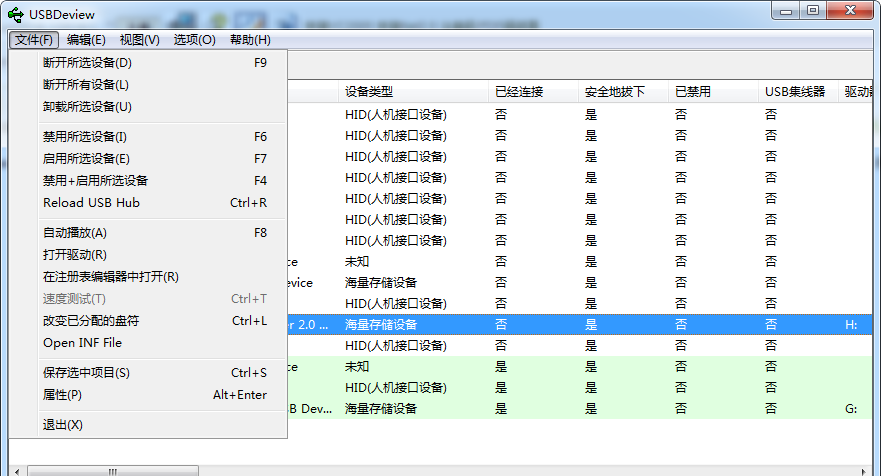This screenshot has width=881, height=476.
Task: Select 保存选中项目(S) menu entry
Action: pyautogui.click(x=162, y=373)
